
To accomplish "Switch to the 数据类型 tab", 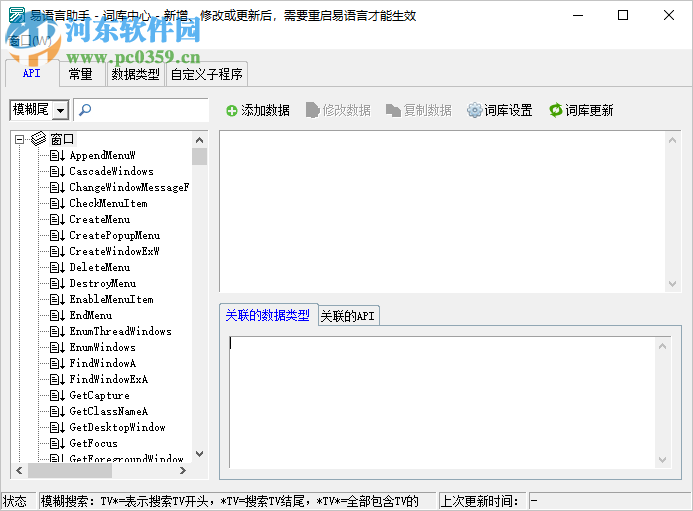I will tap(135, 74).
